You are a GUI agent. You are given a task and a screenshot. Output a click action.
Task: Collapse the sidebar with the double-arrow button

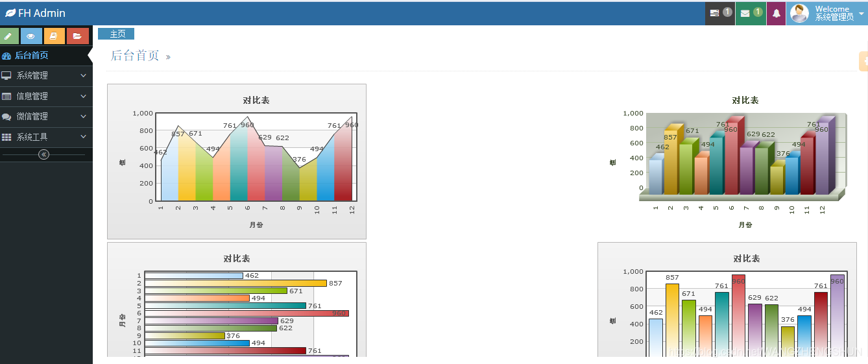[x=43, y=154]
